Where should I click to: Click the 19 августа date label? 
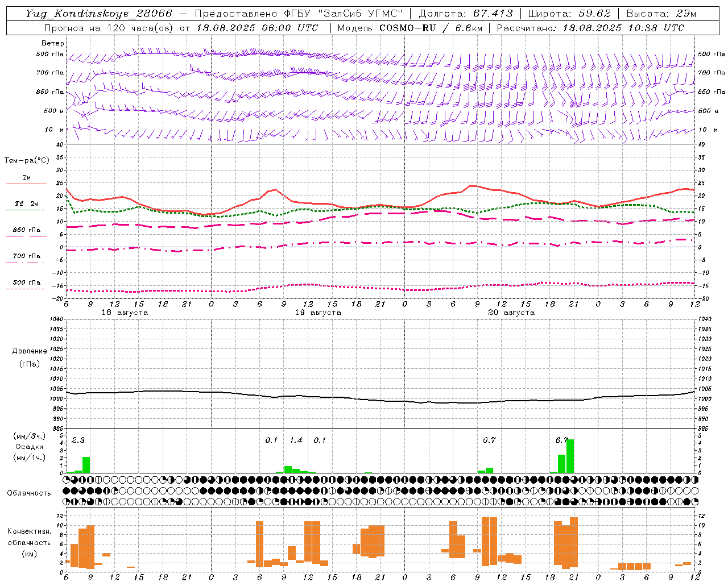pyautogui.click(x=318, y=313)
